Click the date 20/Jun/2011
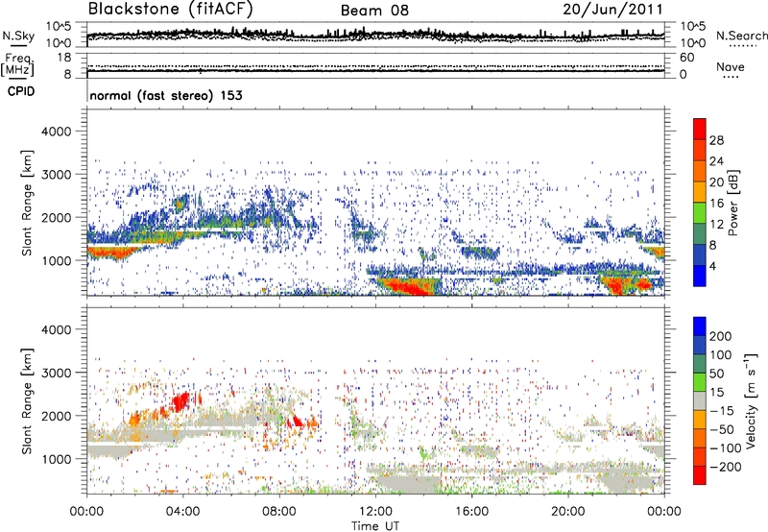Screen dimensions: 768x532 pos(612,10)
